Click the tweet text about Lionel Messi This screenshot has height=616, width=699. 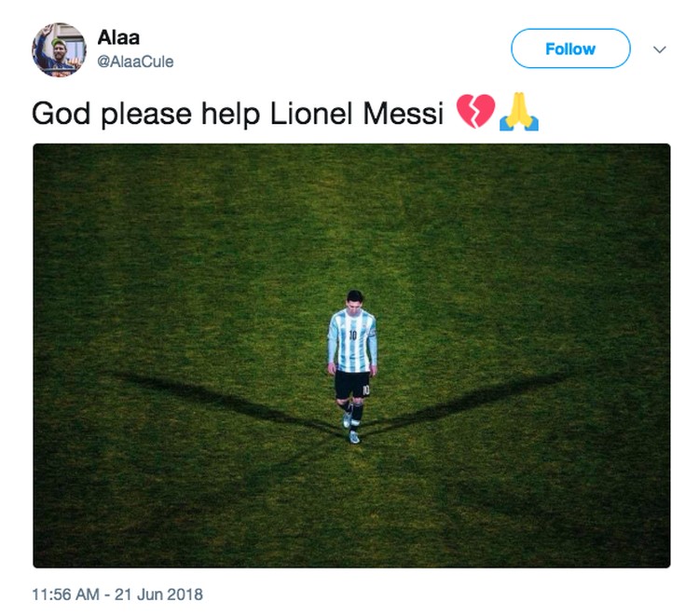(x=238, y=114)
